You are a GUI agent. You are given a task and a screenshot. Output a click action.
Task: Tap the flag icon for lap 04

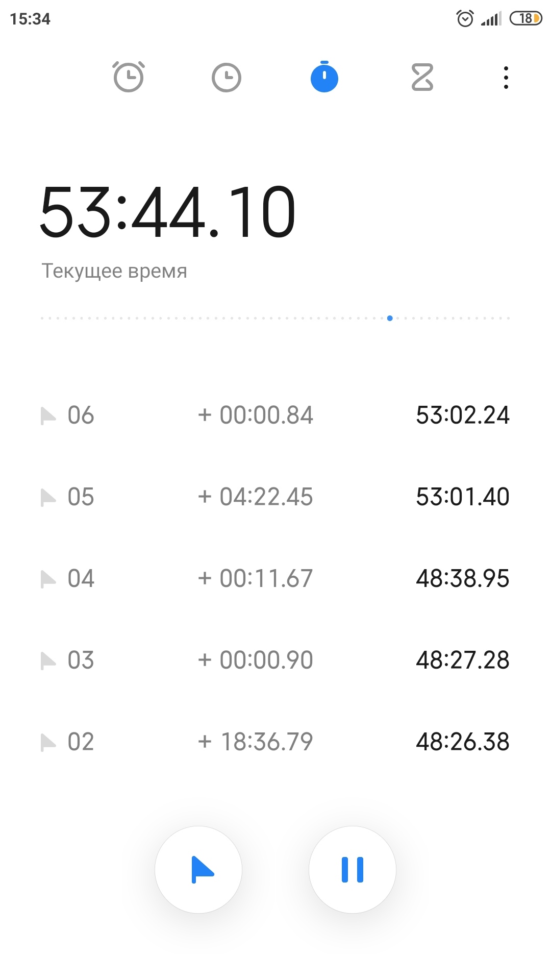[48, 579]
